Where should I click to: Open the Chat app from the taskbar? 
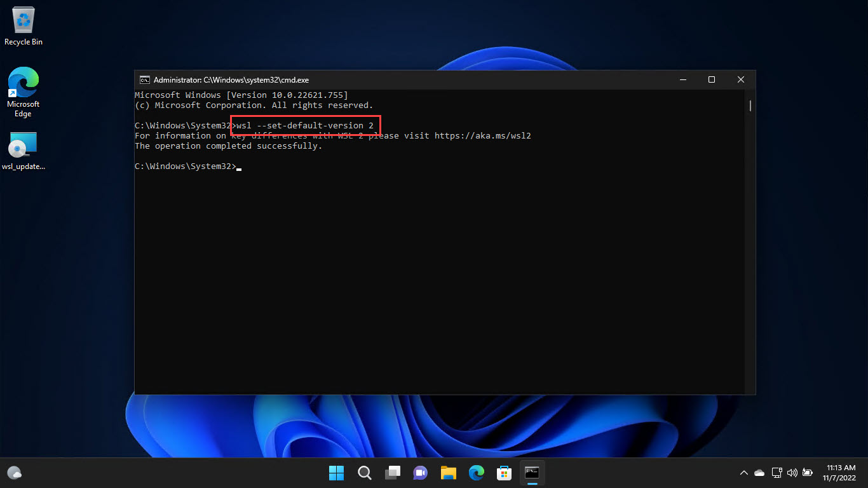[420, 473]
